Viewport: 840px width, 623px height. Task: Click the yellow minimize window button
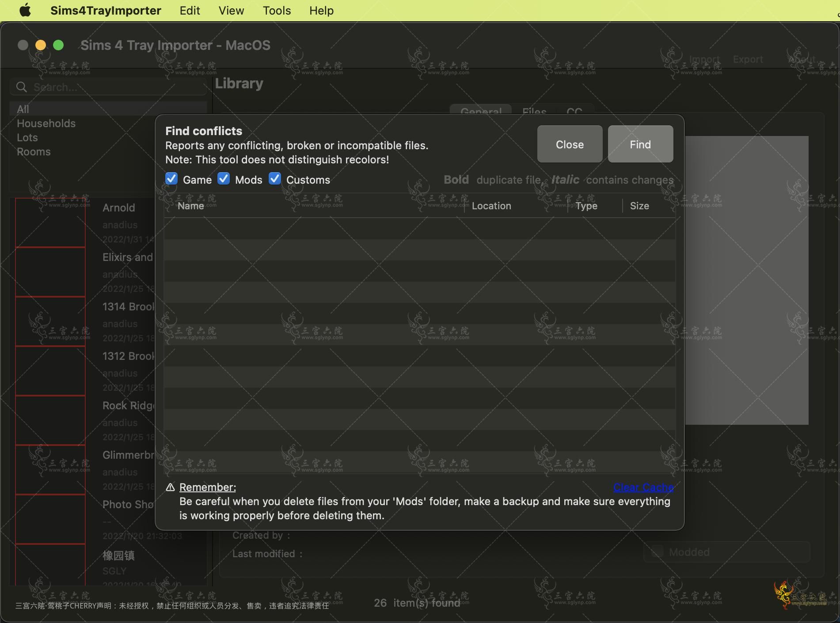click(41, 45)
